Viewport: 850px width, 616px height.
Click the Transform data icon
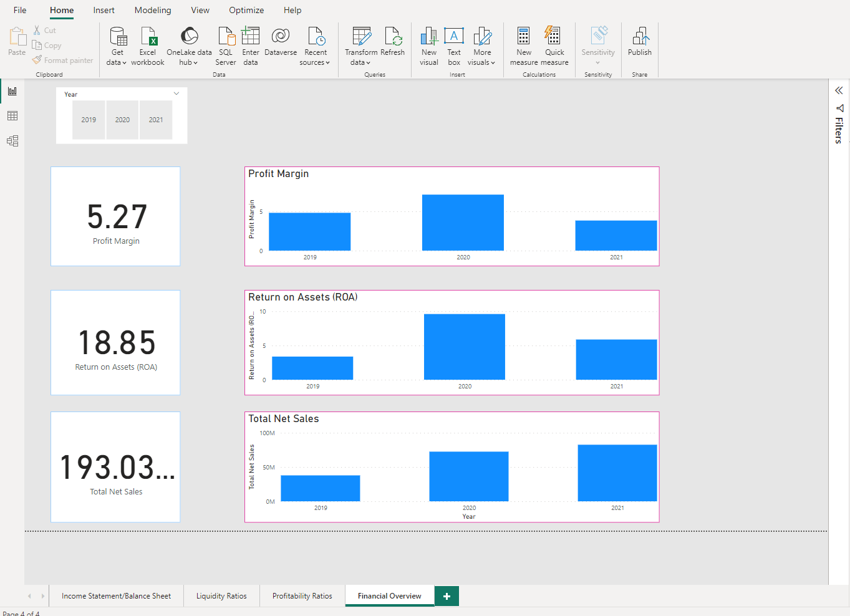click(362, 36)
